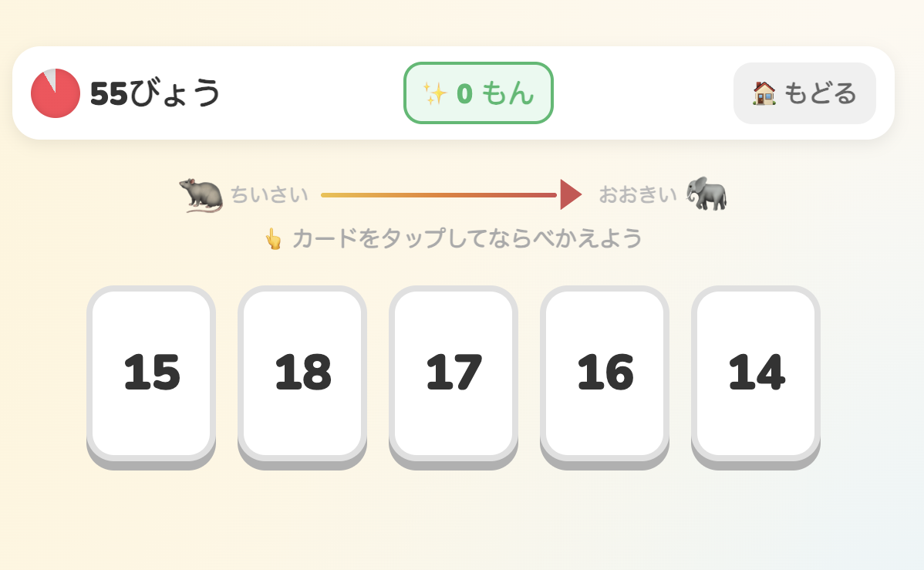Click the ちいさい label
Screen dimensions: 924x570
pos(269,195)
